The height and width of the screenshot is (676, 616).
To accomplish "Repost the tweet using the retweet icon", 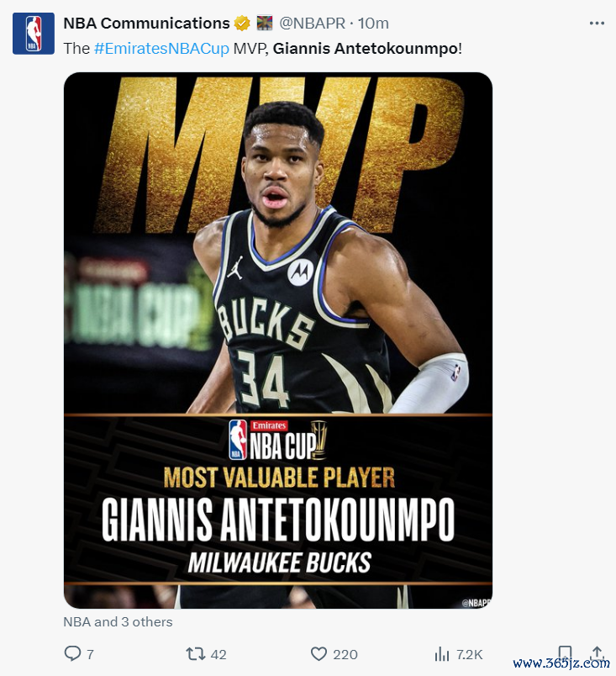I will (196, 654).
